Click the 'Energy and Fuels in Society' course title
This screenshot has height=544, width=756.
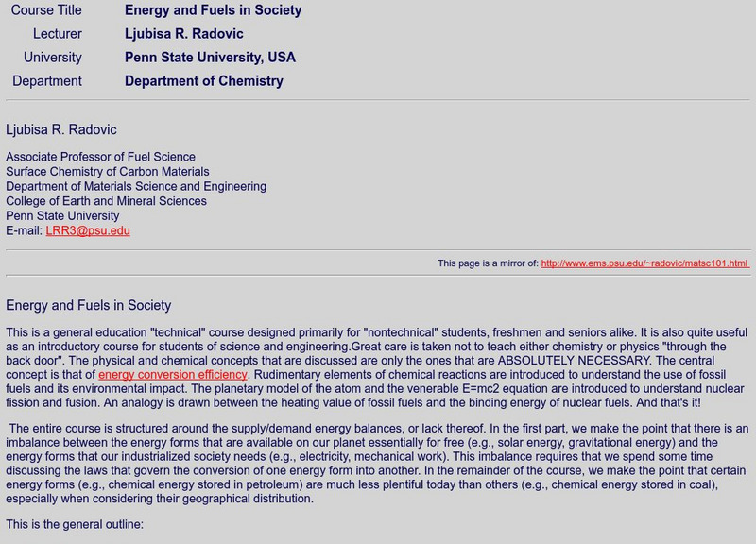213,10
